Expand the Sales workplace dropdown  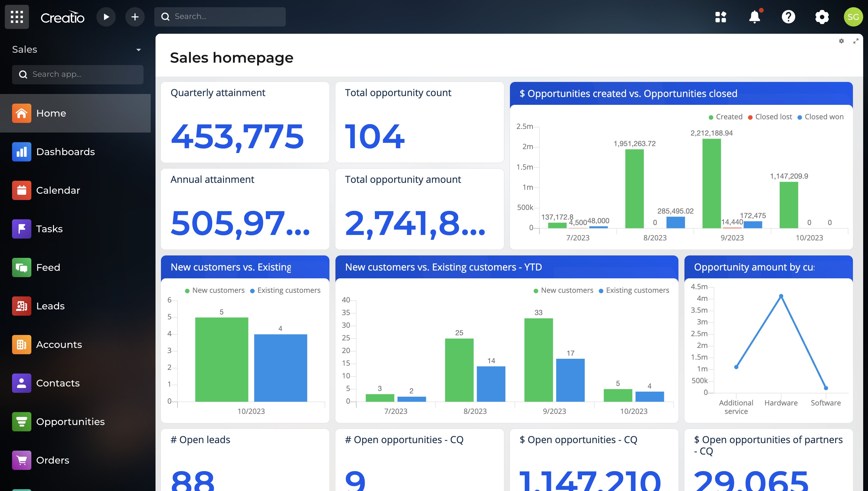click(138, 50)
